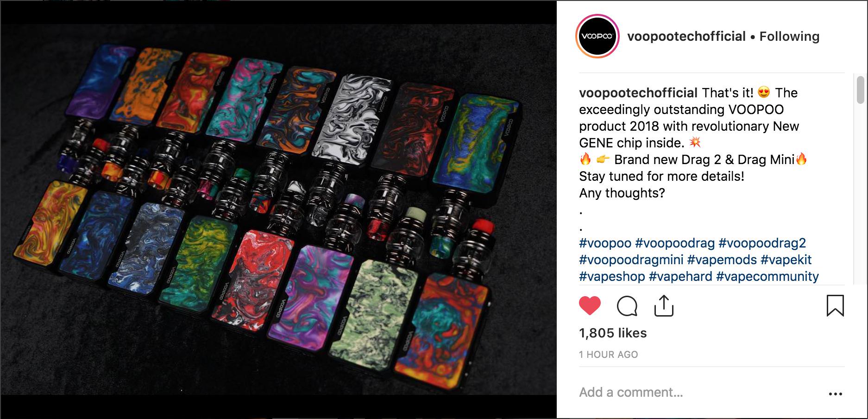This screenshot has width=868, height=419.
Task: Open the #vapeshop hashtag
Action: 612,276
